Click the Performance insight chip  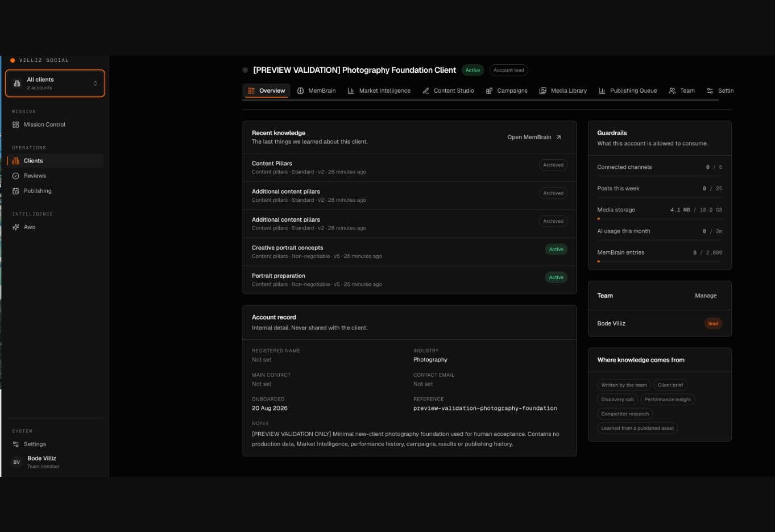pyautogui.click(x=668, y=400)
